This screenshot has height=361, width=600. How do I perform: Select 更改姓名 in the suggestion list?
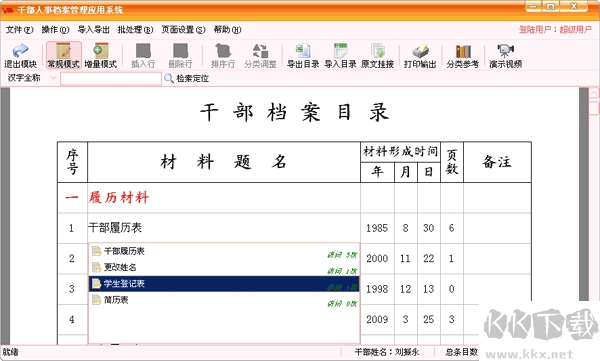224,267
